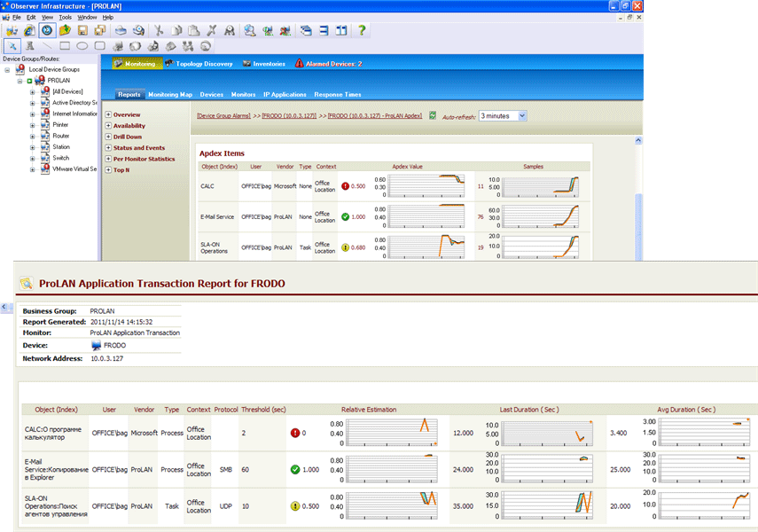758x532 pixels.
Task: Click the single floppy disk Save icon
Action: tap(82, 30)
